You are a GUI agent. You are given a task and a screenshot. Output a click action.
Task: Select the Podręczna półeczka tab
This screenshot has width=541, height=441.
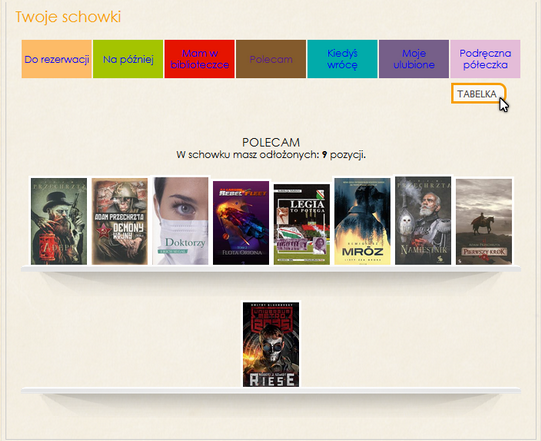point(485,59)
